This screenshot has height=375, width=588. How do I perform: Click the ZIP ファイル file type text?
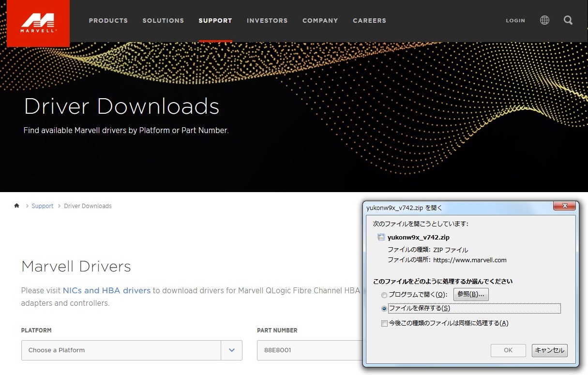point(451,250)
